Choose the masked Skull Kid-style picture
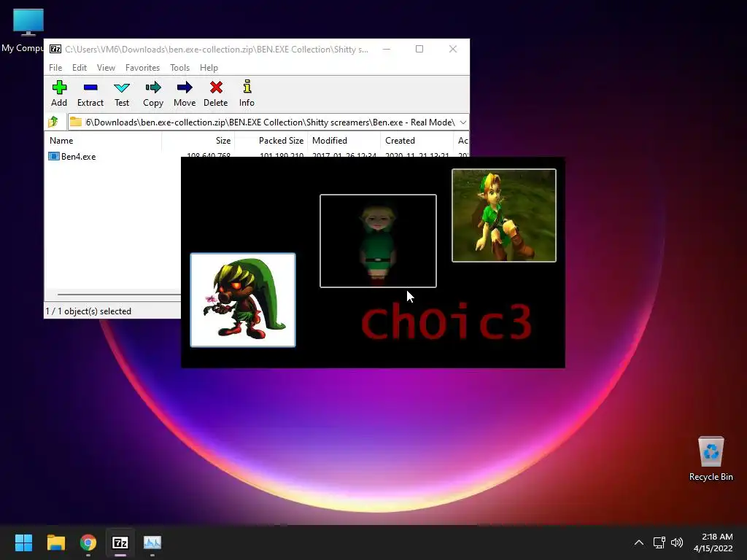747x560 pixels. [243, 300]
